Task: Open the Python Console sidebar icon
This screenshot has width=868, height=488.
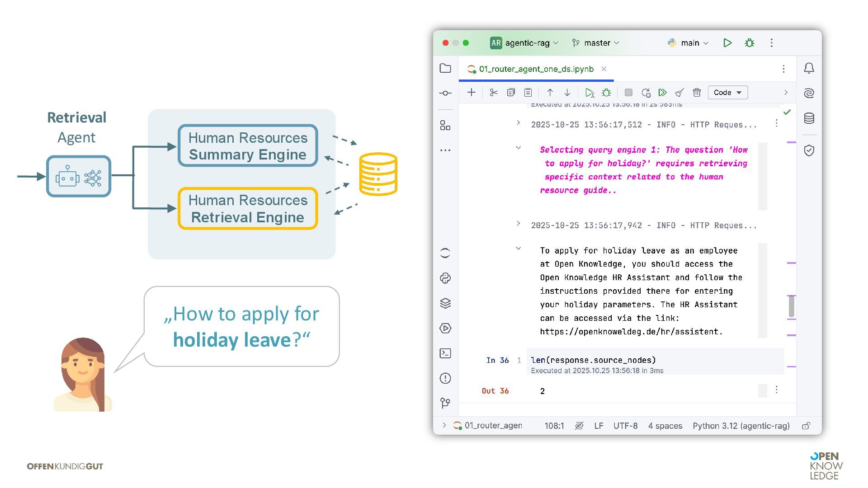Action: (x=445, y=278)
